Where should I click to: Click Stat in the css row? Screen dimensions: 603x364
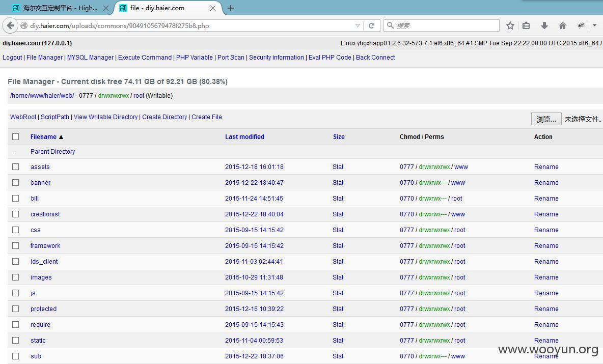[338, 230]
